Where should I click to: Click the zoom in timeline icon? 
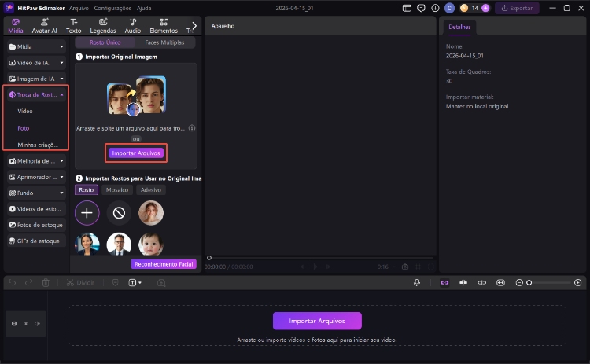[578, 282]
